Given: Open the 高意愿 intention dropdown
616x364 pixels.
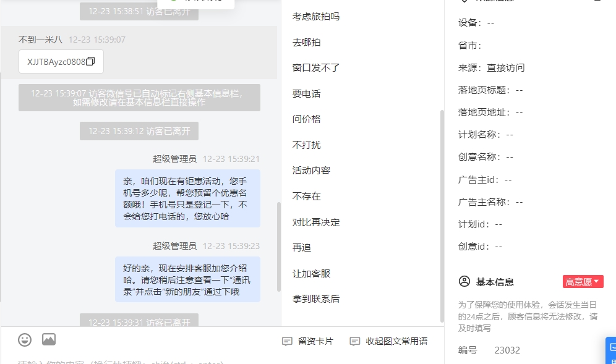Looking at the screenshot, I should (583, 282).
